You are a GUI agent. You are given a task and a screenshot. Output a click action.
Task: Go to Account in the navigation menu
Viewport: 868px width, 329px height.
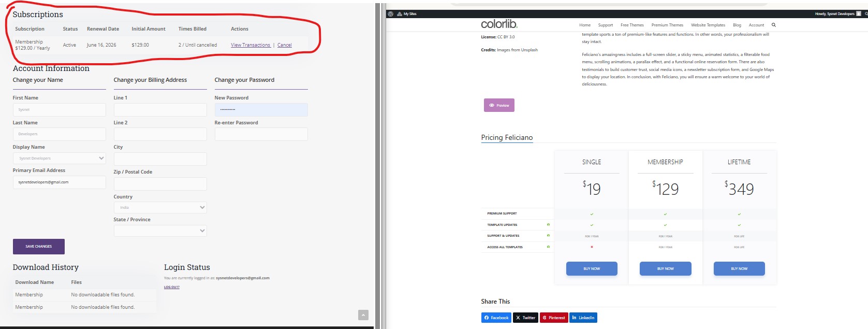point(756,25)
